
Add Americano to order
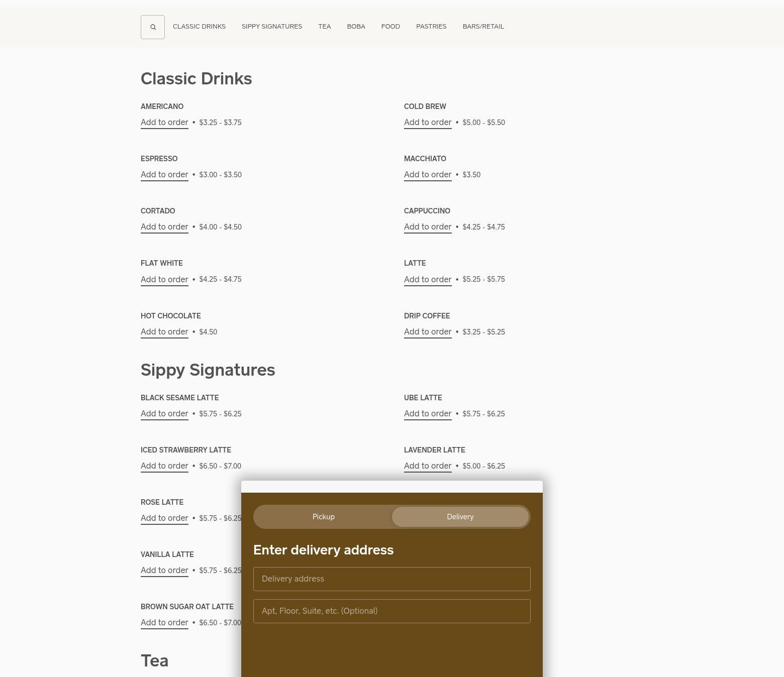164,123
